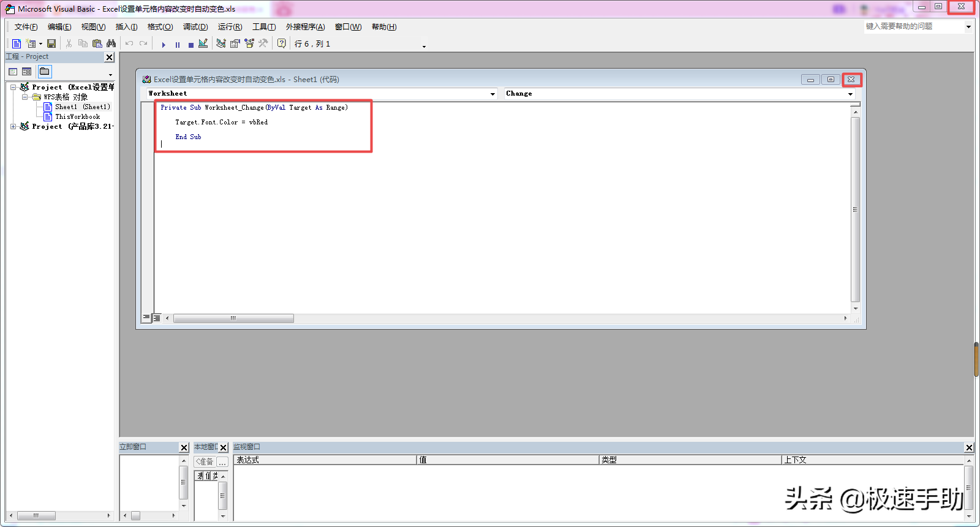Click View Code icon in Project panel
The height and width of the screenshot is (527, 980).
(13, 72)
